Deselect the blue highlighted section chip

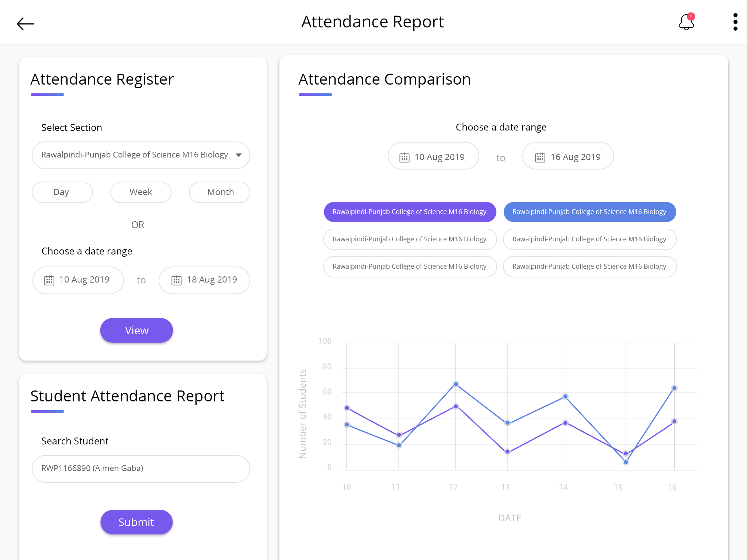point(589,212)
